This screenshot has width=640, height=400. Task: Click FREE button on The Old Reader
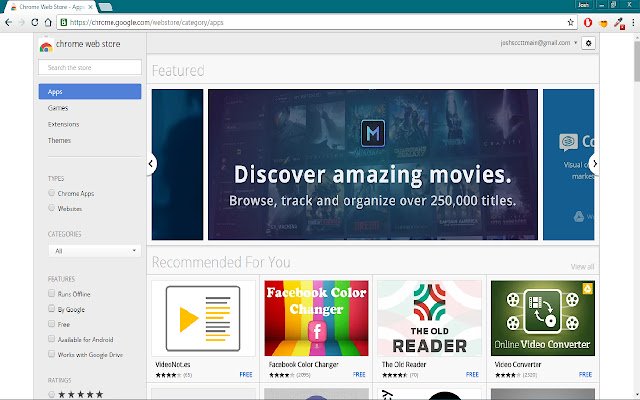472,374
